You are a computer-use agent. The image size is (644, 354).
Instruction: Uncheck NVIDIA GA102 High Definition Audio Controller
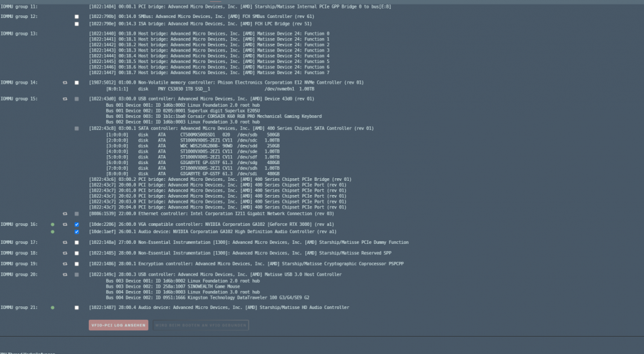(x=77, y=232)
